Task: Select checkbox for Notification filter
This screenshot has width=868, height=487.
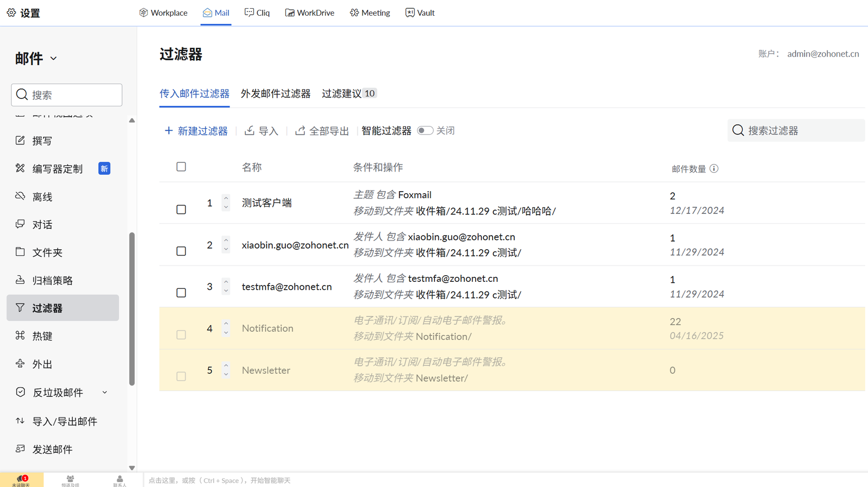Action: [x=181, y=335]
